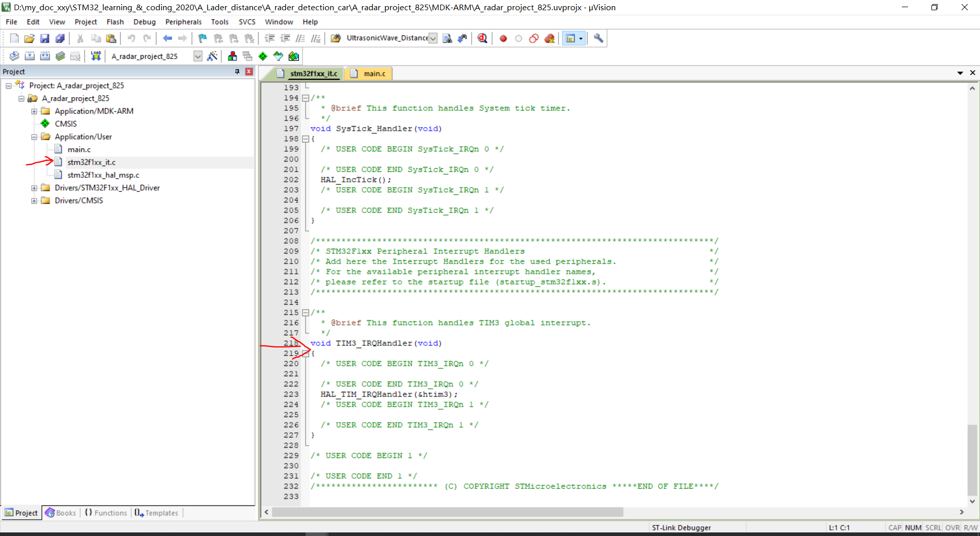
Task: Click the Save All icon
Action: (60, 38)
